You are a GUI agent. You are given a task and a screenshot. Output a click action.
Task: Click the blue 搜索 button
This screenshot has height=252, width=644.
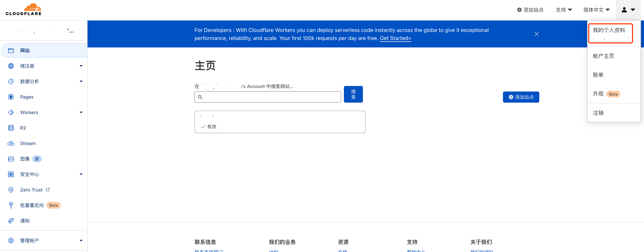(x=353, y=94)
